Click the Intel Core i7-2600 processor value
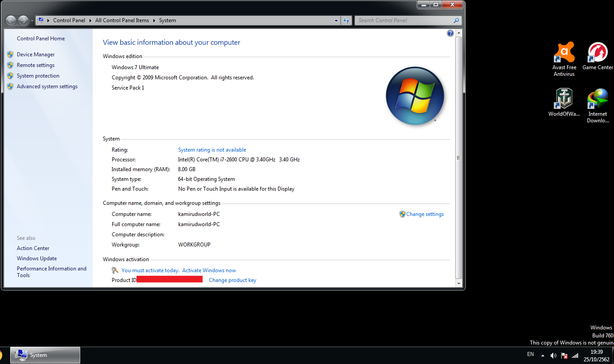This screenshot has height=364, width=614. tap(239, 160)
